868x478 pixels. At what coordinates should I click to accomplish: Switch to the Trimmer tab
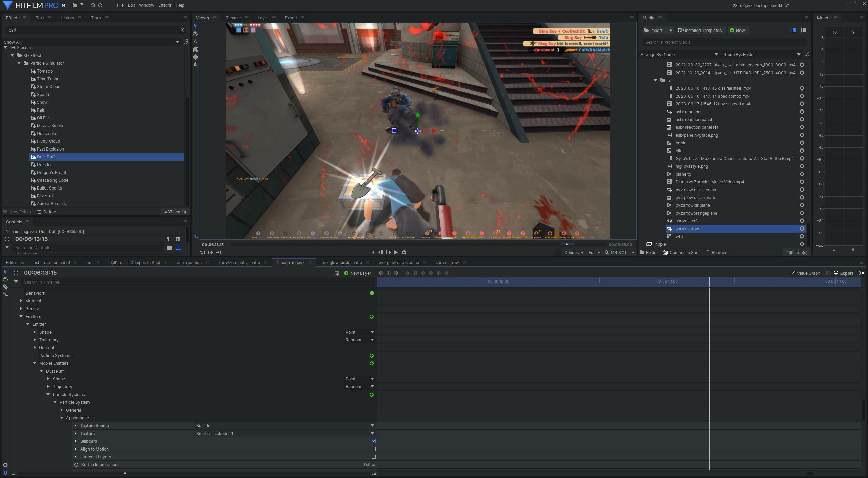[x=233, y=18]
